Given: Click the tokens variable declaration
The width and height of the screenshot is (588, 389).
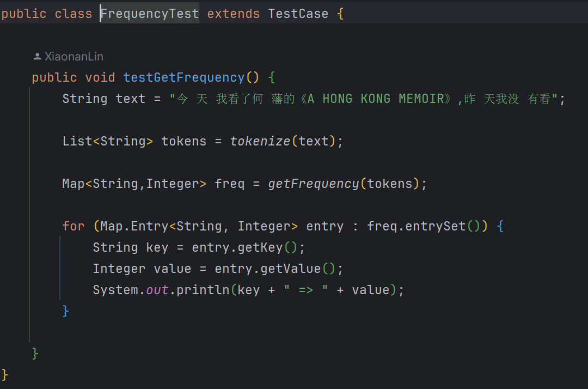Looking at the screenshot, I should coord(183,141).
